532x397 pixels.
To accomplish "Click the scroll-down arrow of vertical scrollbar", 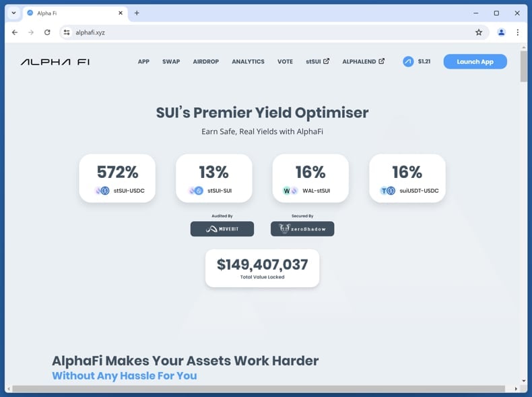I will tap(524, 381).
